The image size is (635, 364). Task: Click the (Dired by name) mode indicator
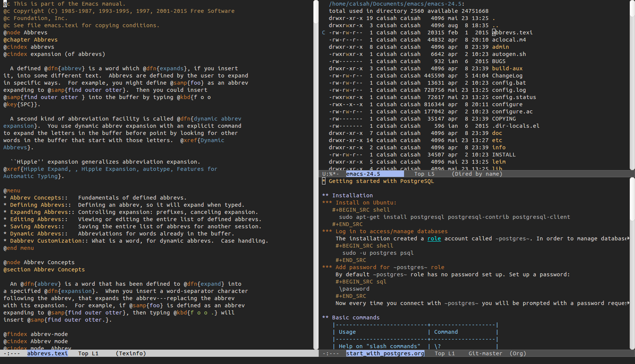point(477,174)
